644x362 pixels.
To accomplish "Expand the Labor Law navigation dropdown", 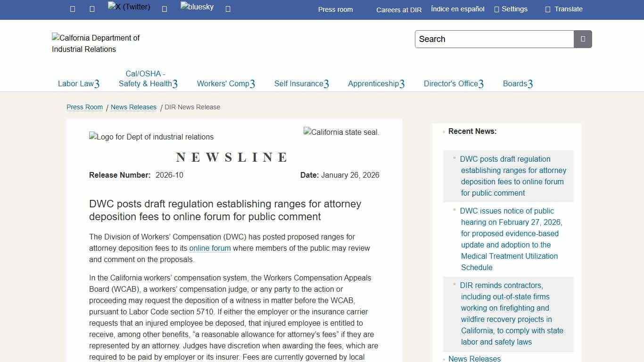I will point(78,83).
